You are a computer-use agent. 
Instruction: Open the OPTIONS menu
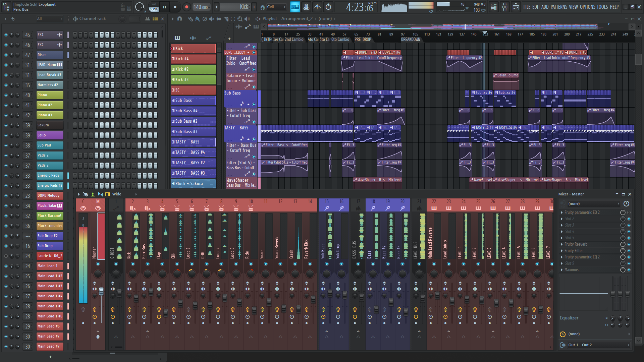(x=587, y=7)
